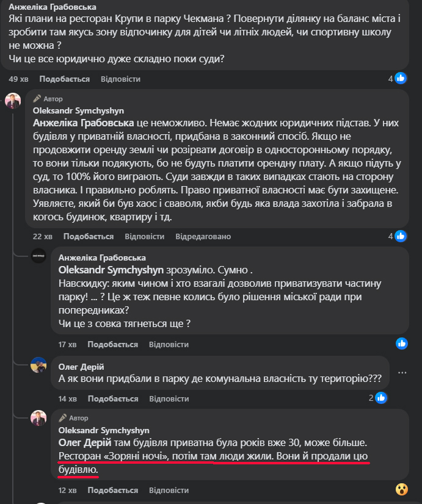Click the like reaction icon under зрозуміло. Сумно reply

402,344
